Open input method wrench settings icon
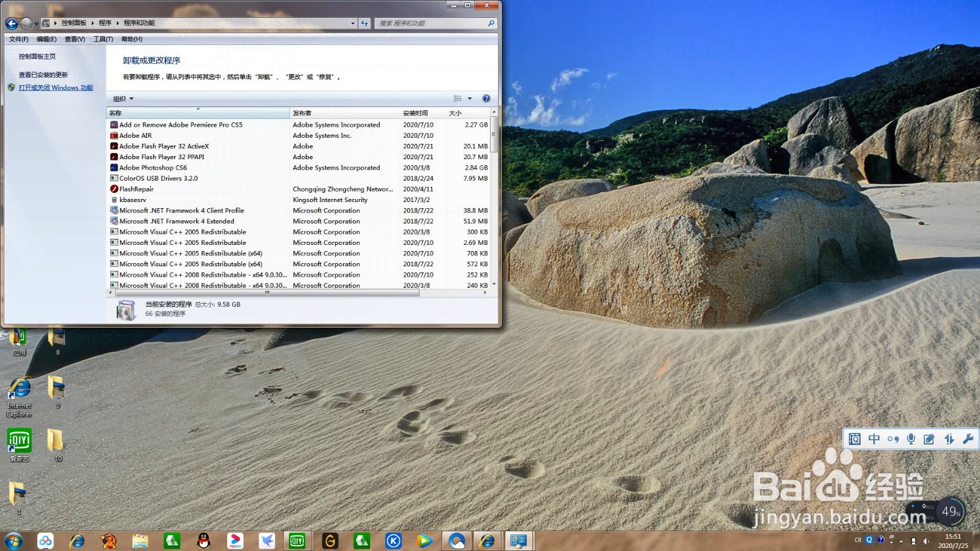The image size is (980, 551). (968, 439)
